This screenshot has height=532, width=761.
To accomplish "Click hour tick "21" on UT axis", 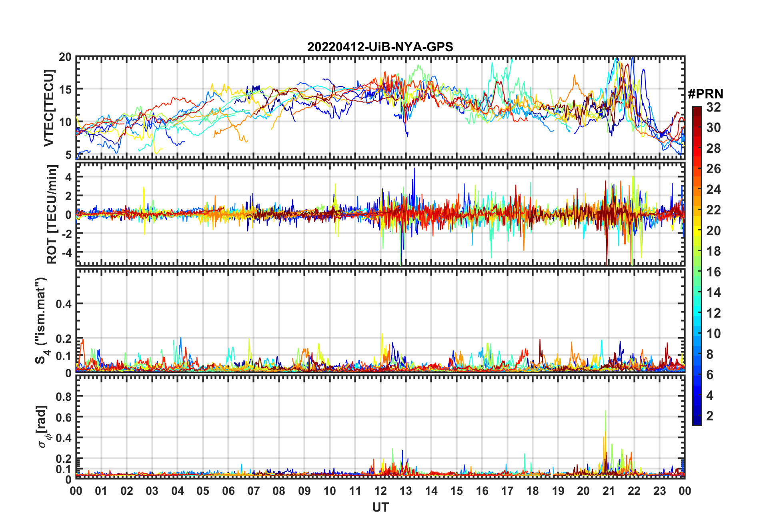I will pyautogui.click(x=609, y=491).
